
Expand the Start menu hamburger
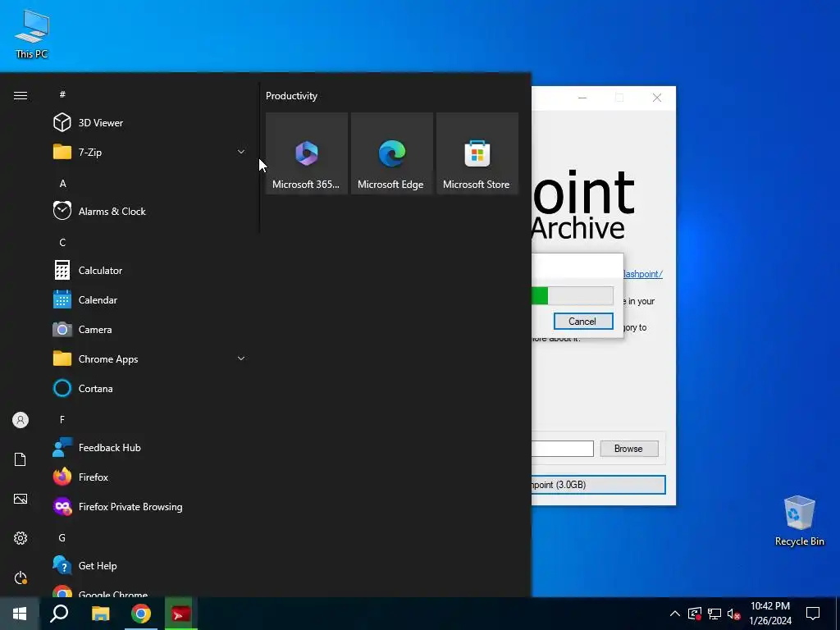[21, 95]
